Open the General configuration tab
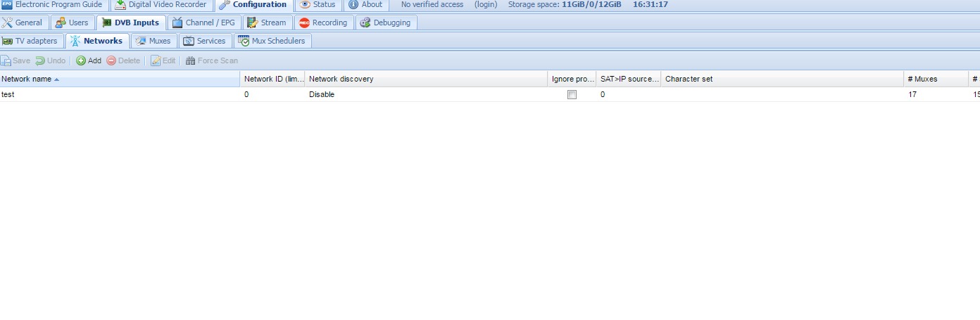 click(x=24, y=23)
